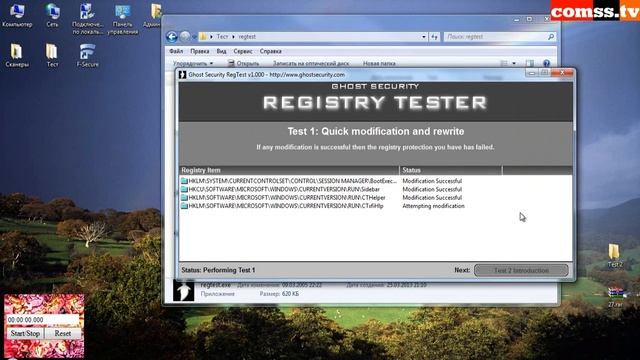The image size is (640, 360).
Task: Click the Новая папка button
Action: pos(379,64)
